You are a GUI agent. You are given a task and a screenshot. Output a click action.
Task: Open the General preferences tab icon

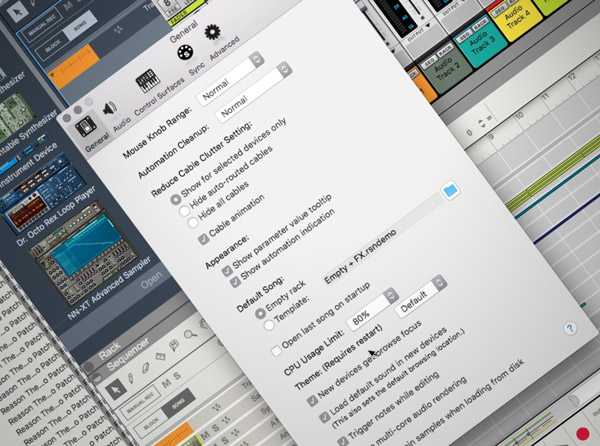coord(85,126)
